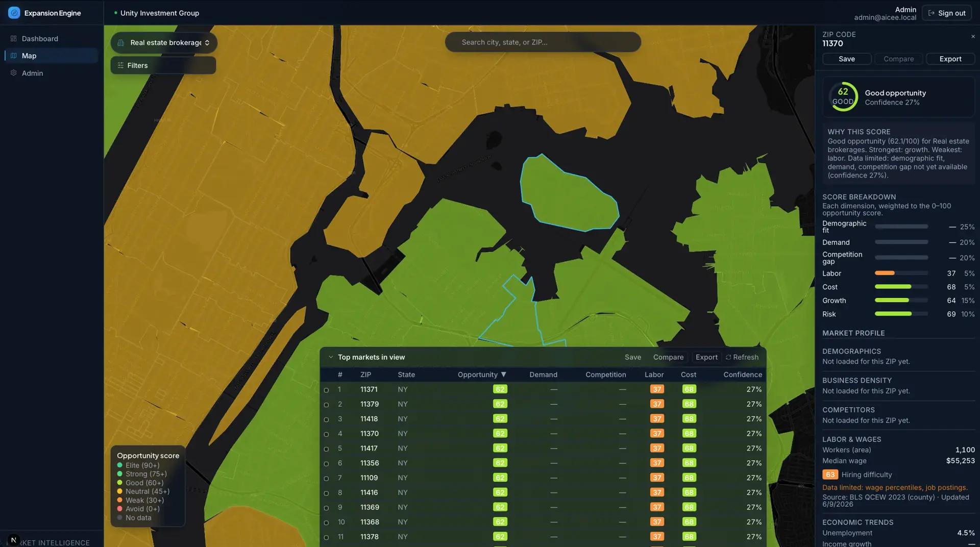
Task: Sort by the Competition column header
Action: tap(605, 375)
